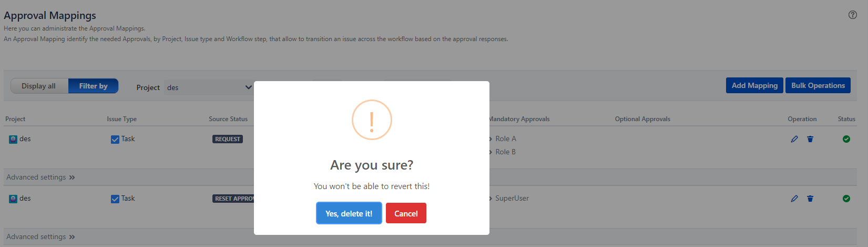Click the des project icon in first row
This screenshot has height=247, width=868.
click(13, 139)
